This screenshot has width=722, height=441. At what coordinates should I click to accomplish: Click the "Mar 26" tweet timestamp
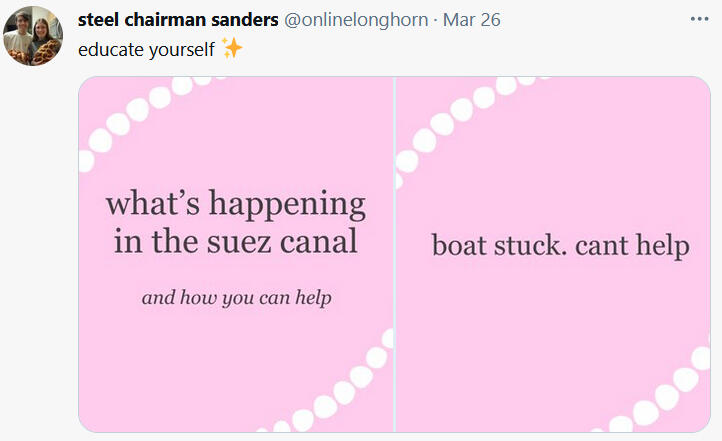tap(472, 20)
